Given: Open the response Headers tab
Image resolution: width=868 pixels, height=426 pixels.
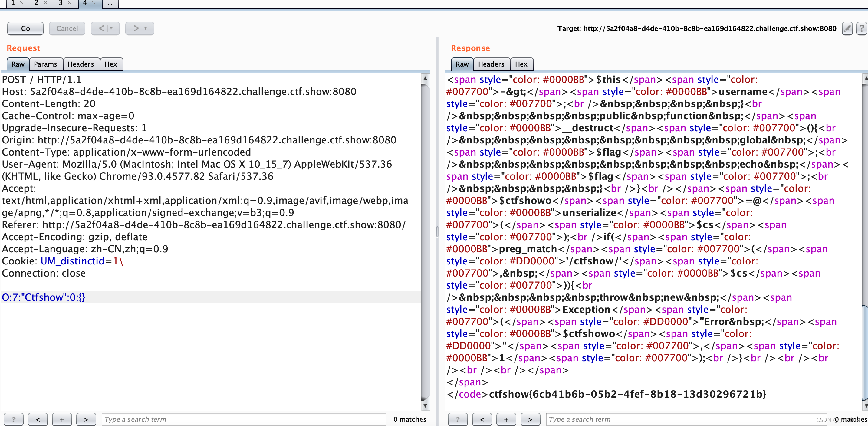Looking at the screenshot, I should click(x=491, y=64).
